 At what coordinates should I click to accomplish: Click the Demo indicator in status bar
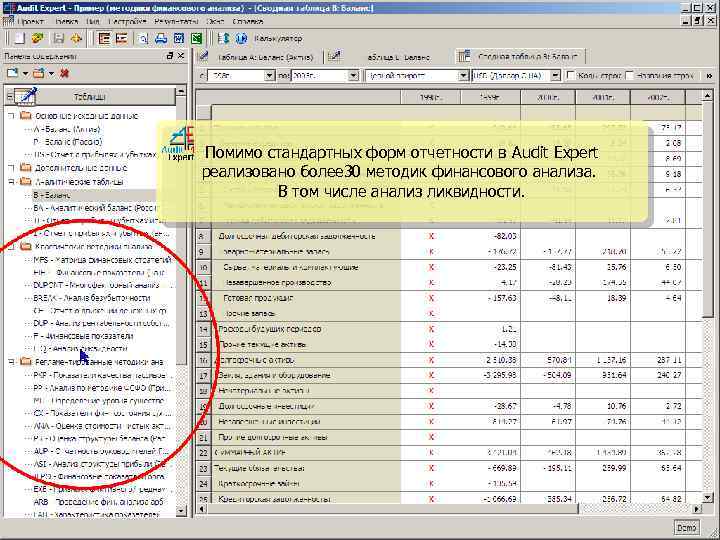pyautogui.click(x=686, y=528)
